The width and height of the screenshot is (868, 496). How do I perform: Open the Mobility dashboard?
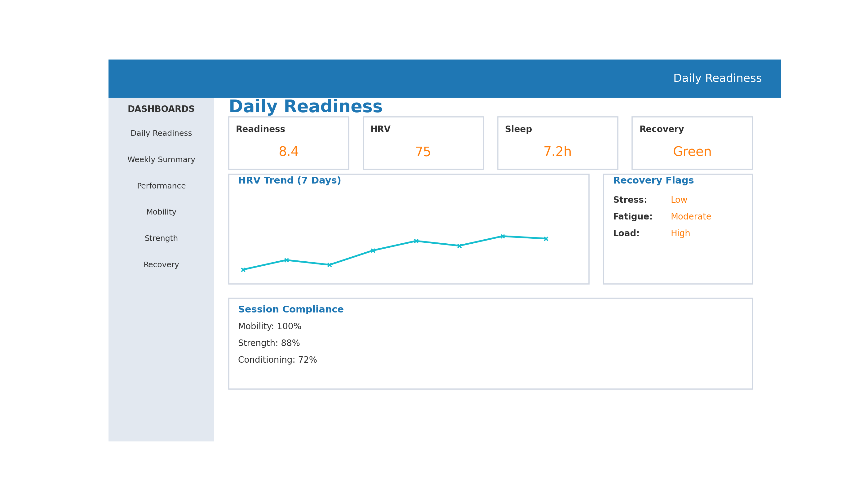[x=161, y=211]
